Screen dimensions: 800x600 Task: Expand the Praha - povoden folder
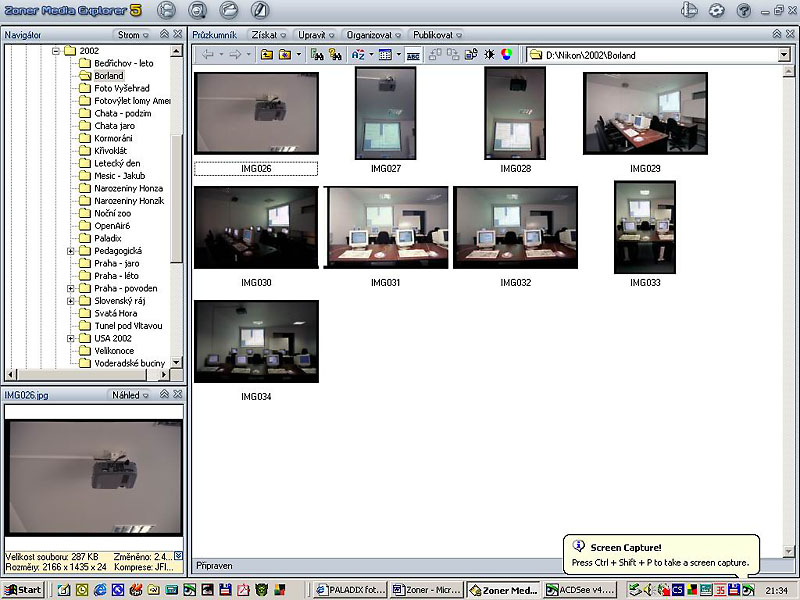tap(71, 288)
